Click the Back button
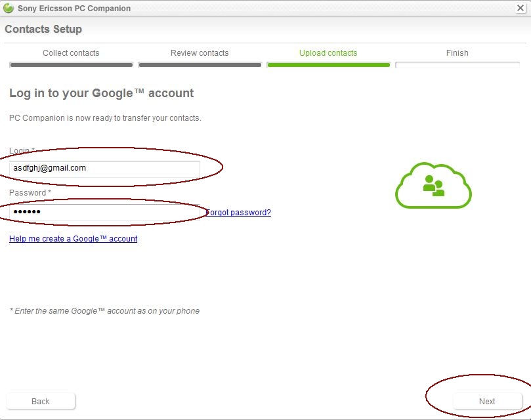This screenshot has height=420, width=531. tap(41, 402)
